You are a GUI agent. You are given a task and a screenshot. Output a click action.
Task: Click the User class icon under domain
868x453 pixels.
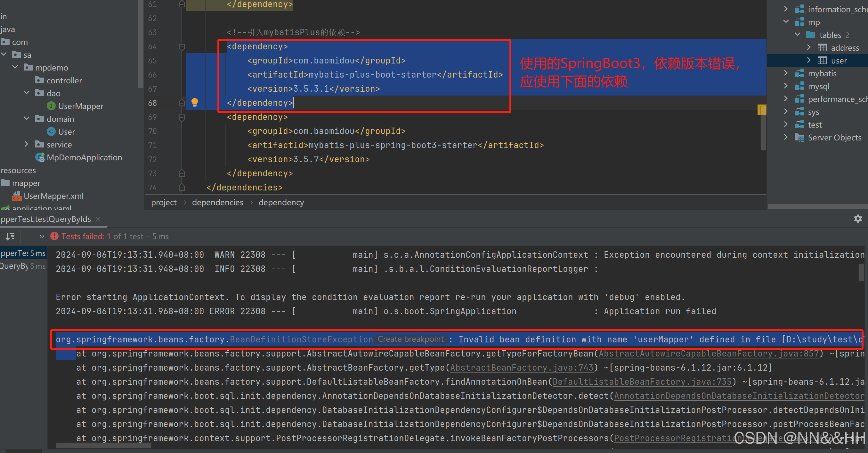tap(51, 131)
